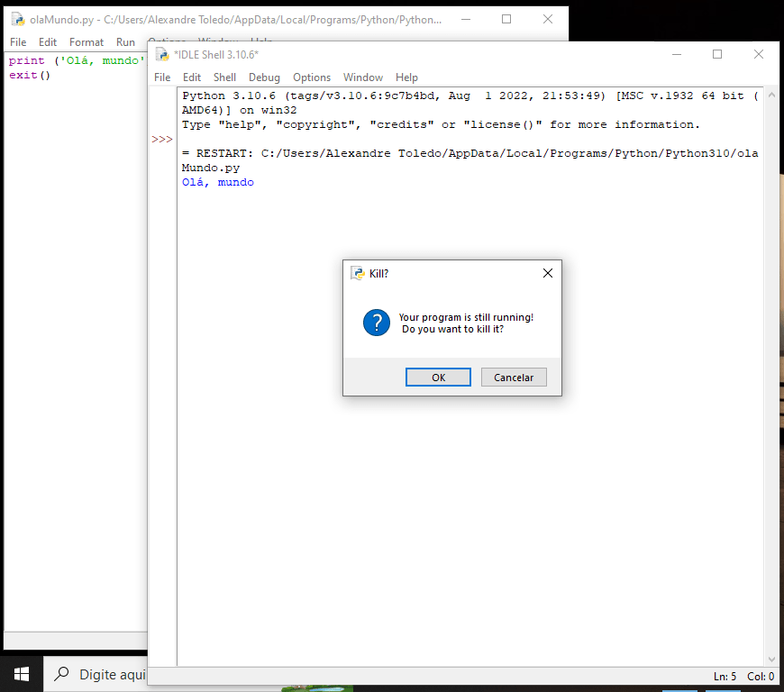The width and height of the screenshot is (784, 692).
Task: Click the taskbar search magnifier icon
Action: [x=61, y=674]
